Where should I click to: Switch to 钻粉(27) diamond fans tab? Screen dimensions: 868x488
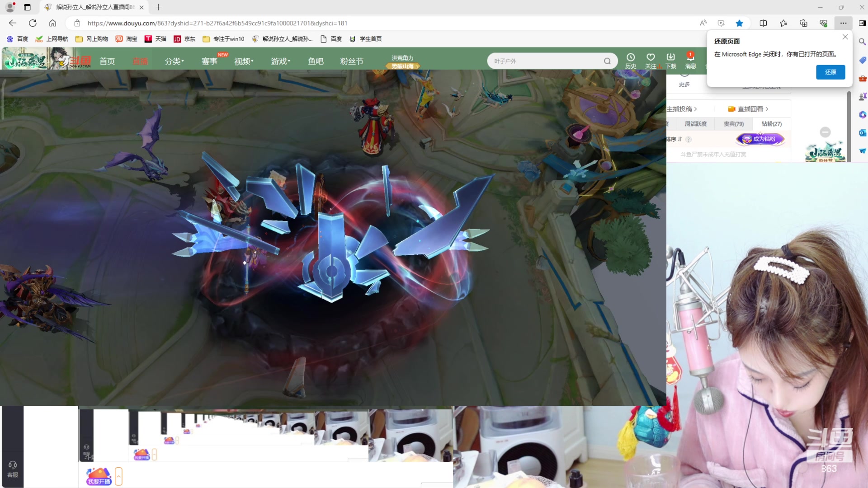[x=771, y=124]
